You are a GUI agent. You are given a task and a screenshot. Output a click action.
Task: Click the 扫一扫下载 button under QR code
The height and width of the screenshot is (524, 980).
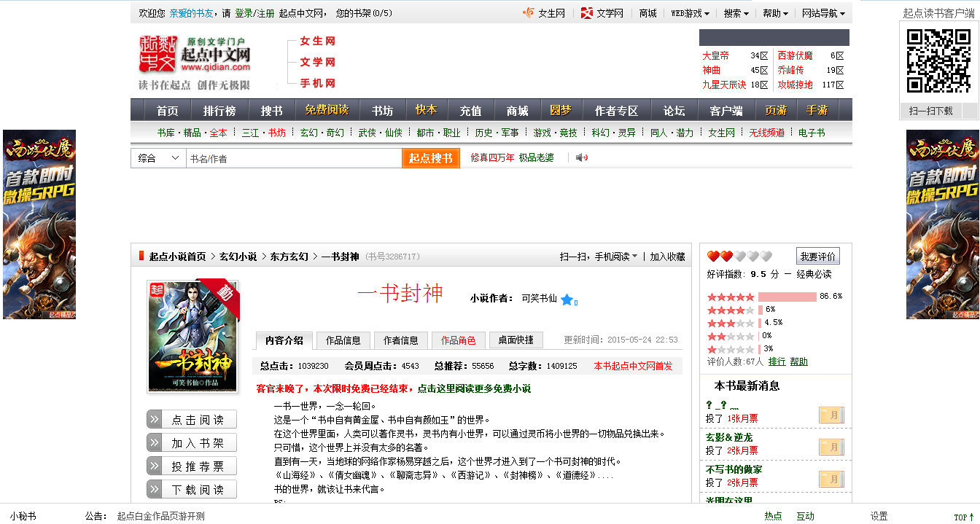click(931, 111)
